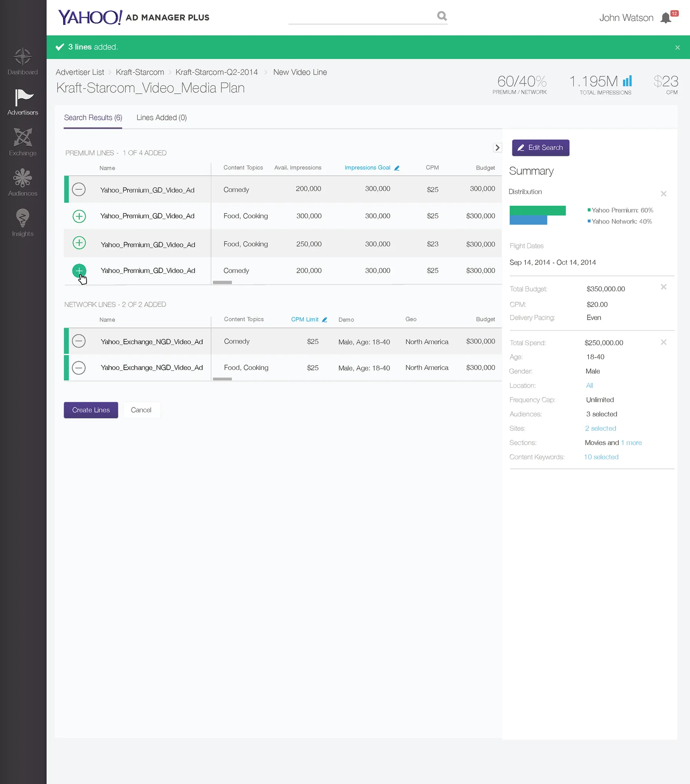
Task: Click the green Yahoo Premium legend square
Action: (x=589, y=210)
